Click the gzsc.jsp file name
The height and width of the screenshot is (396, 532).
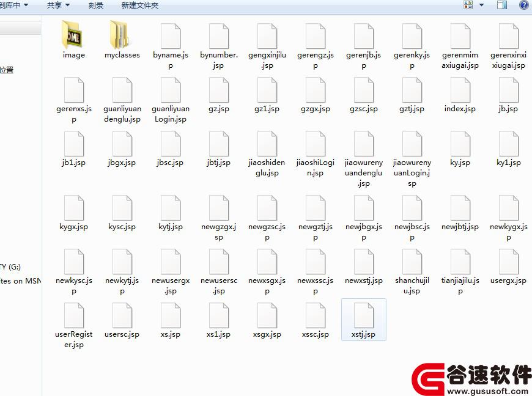pyautogui.click(x=363, y=109)
